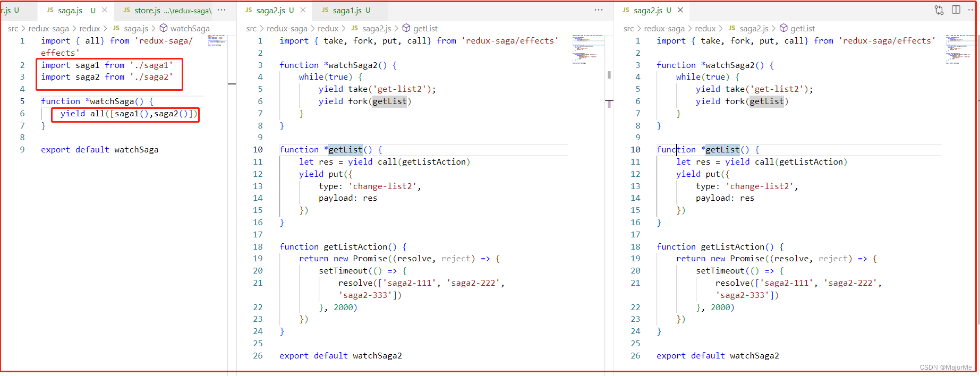
Task: Activate saga2.js tab in right editor group
Action: [x=652, y=10]
